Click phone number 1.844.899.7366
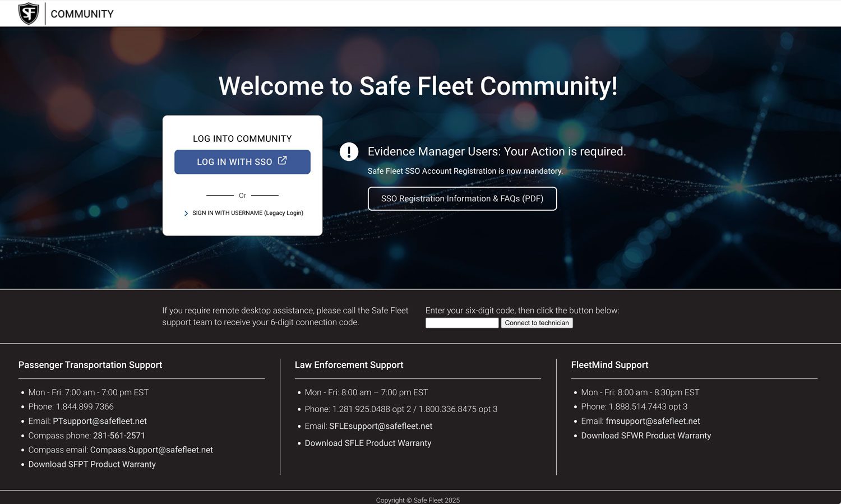 pos(85,406)
